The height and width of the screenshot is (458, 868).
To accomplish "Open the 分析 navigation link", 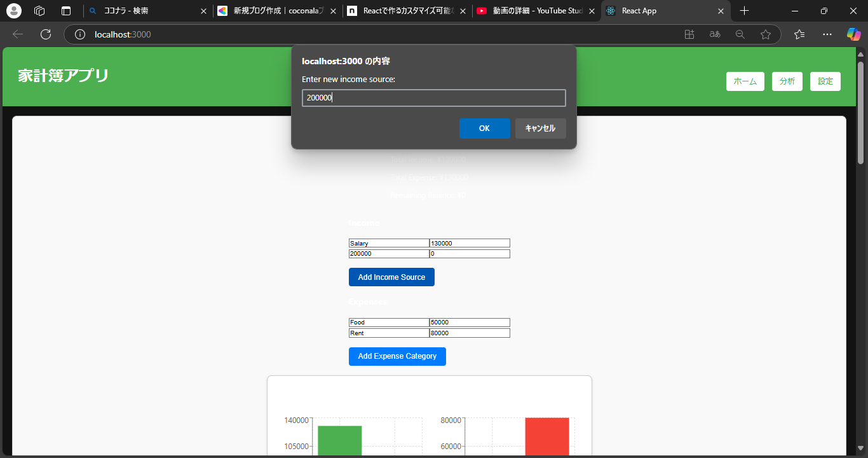I will 787,81.
